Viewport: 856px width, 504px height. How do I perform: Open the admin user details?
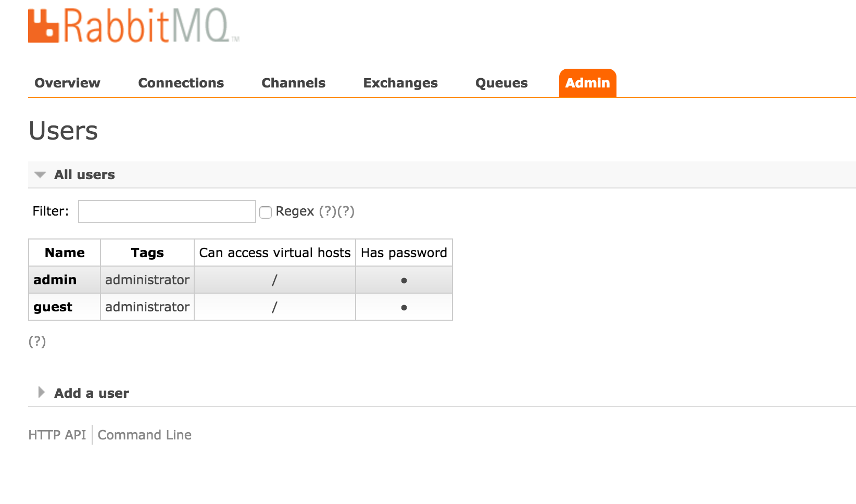(55, 280)
